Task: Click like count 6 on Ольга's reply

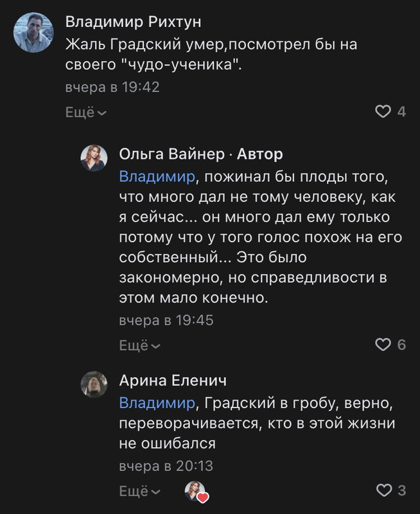Action: 401,345
